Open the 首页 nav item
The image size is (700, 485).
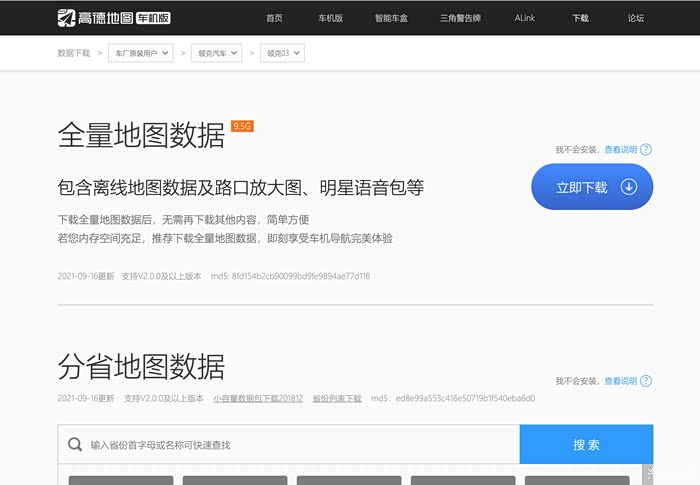pyautogui.click(x=274, y=18)
